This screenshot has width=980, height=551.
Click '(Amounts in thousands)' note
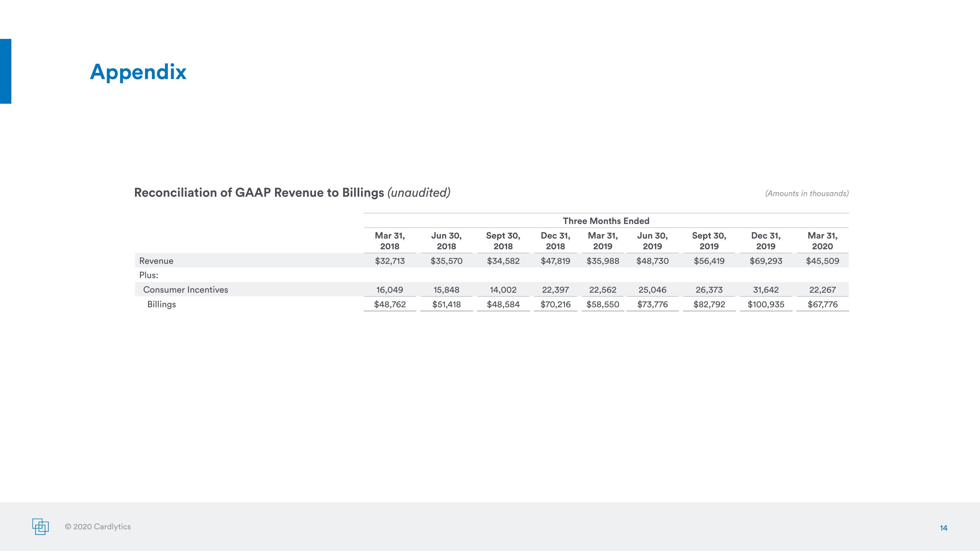[x=807, y=193]
